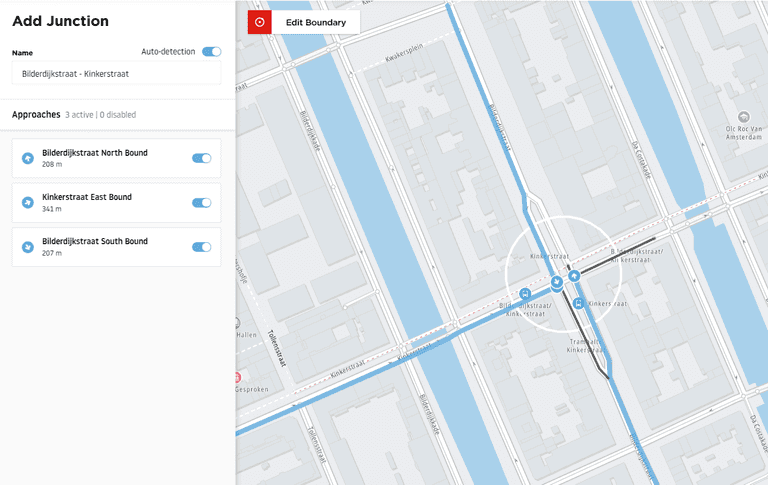768x485 pixels.
Task: Click the up-arrow approach marker on map
Action: coord(574,275)
